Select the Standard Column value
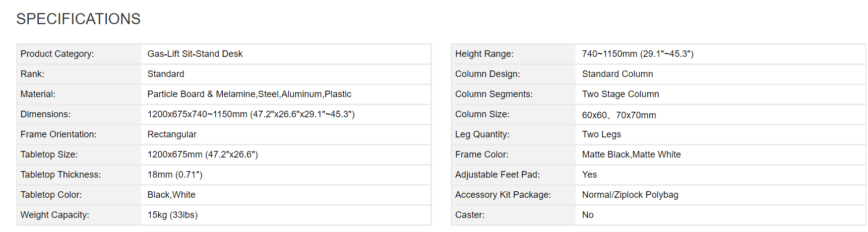Image resolution: width=868 pixels, height=232 pixels. coord(617,74)
